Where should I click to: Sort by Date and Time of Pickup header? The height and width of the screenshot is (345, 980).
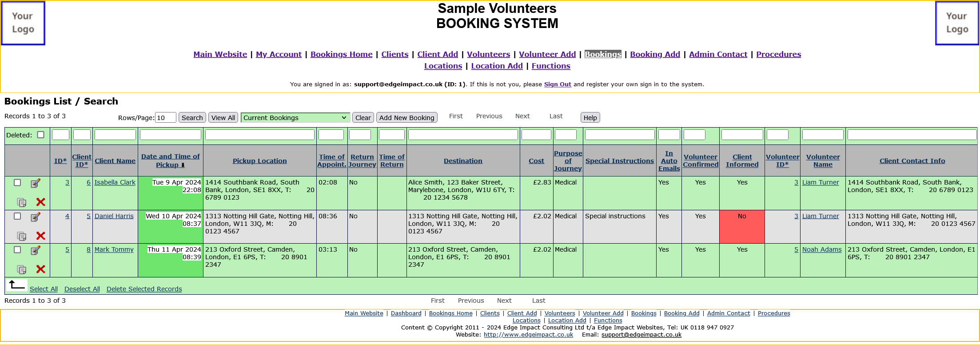[x=170, y=160]
